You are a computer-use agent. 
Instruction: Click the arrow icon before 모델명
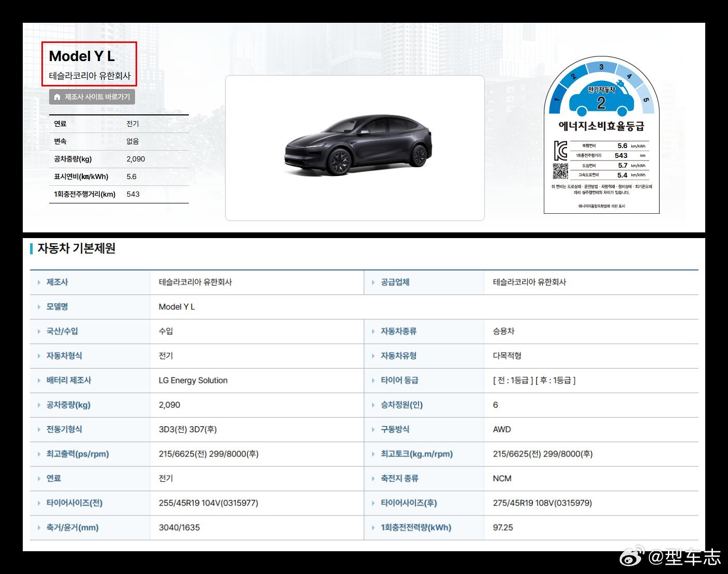39,307
